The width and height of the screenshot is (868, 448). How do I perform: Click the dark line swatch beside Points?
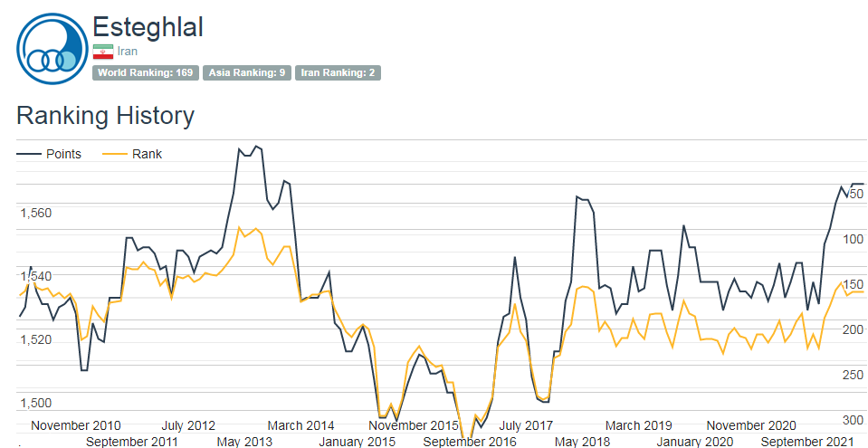point(29,154)
